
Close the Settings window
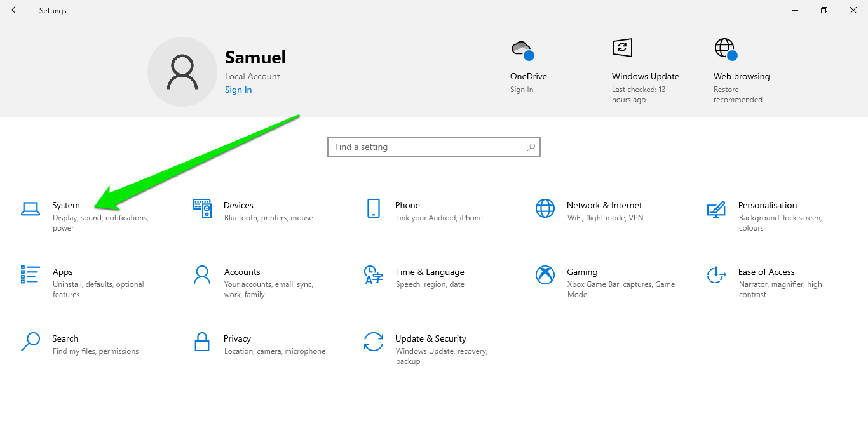pyautogui.click(x=853, y=10)
